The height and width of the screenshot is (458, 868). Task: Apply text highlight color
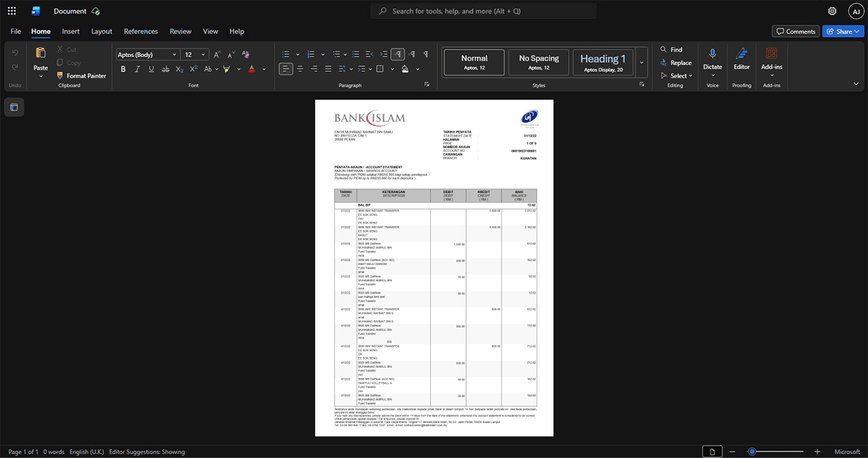pyautogui.click(x=227, y=69)
